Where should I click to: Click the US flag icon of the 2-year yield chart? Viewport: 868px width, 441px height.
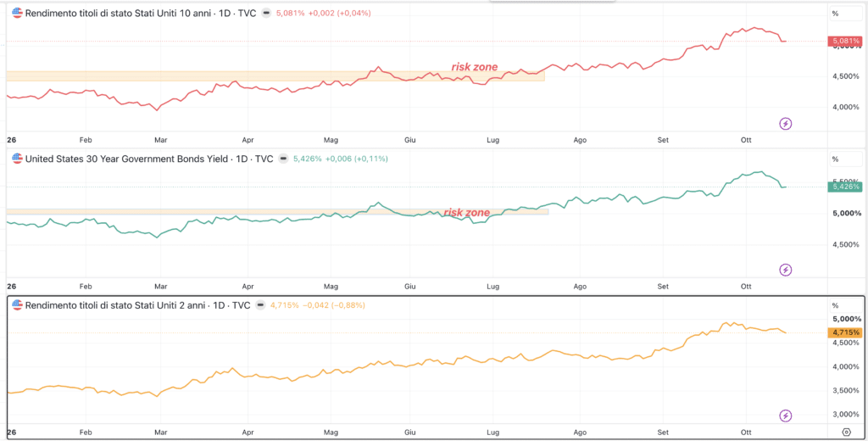pyautogui.click(x=17, y=305)
